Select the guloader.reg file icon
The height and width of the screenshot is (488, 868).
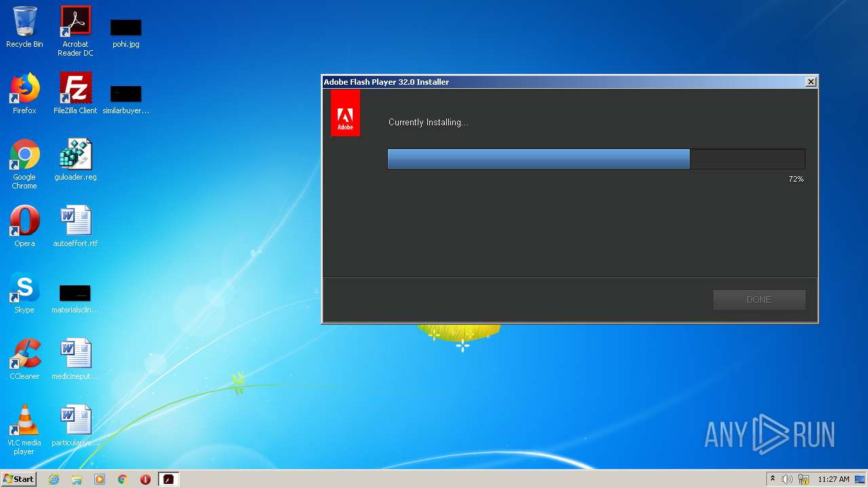[x=75, y=160]
